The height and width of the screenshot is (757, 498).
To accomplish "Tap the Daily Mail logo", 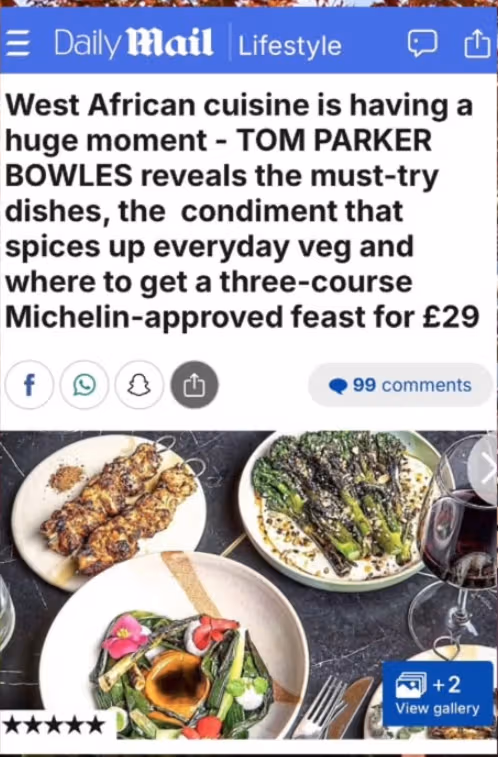I will click(x=134, y=44).
